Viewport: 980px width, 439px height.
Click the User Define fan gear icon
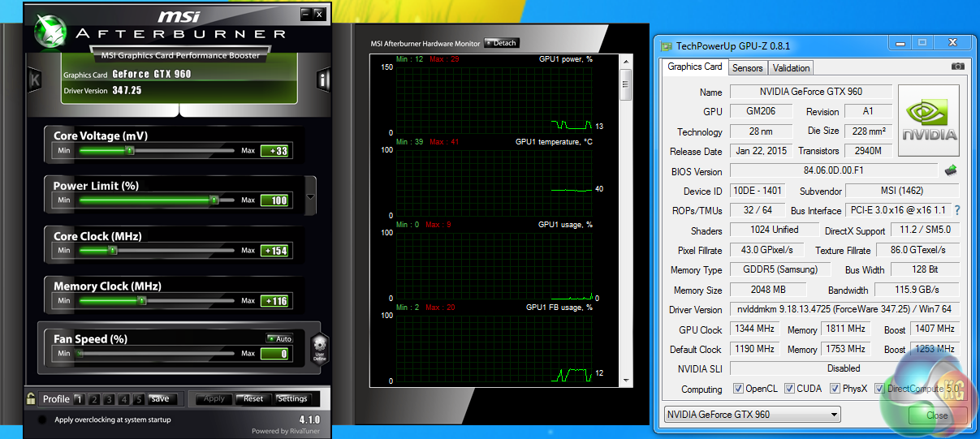point(320,347)
